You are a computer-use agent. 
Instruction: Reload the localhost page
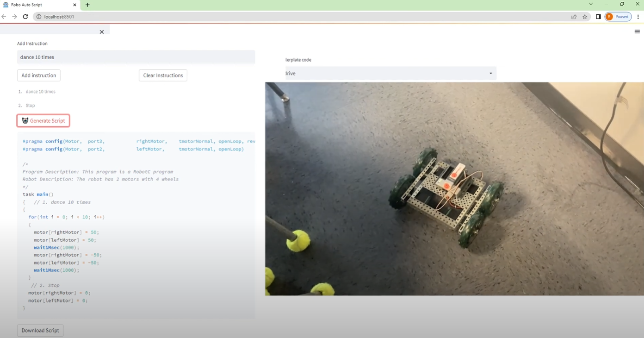coord(25,17)
